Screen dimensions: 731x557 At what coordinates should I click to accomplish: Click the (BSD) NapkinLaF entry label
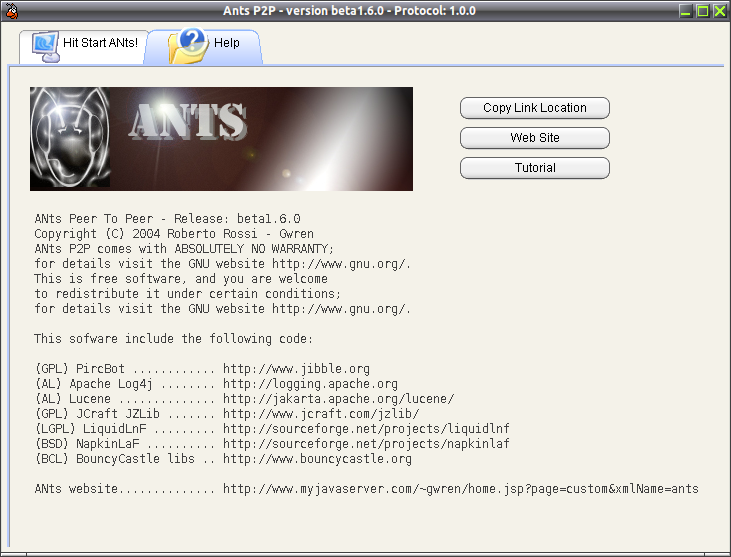[x=87, y=443]
